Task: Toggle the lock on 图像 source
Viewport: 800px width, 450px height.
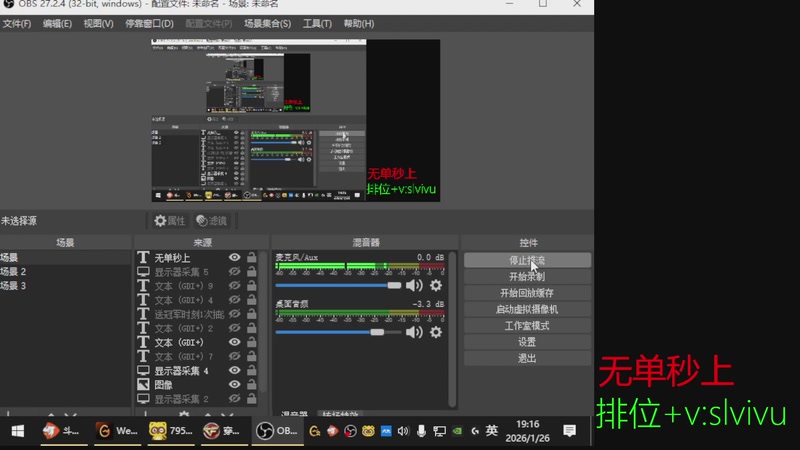Action: click(x=252, y=384)
